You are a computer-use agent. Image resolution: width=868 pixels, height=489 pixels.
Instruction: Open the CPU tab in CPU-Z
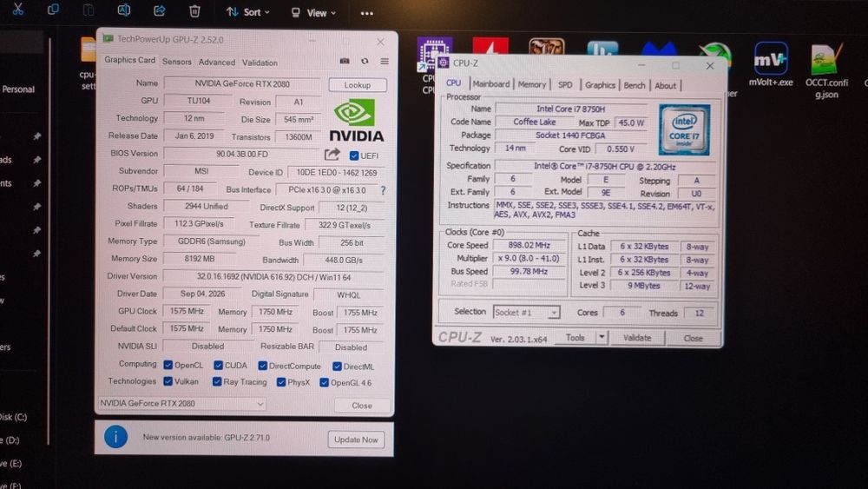click(453, 83)
